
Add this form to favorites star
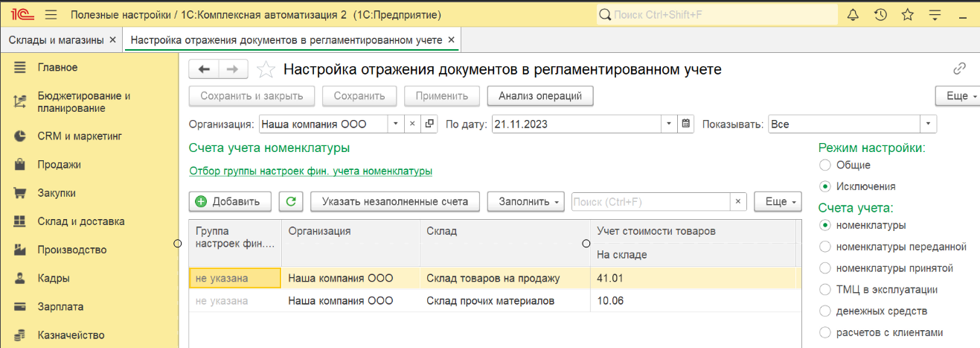coord(266,70)
